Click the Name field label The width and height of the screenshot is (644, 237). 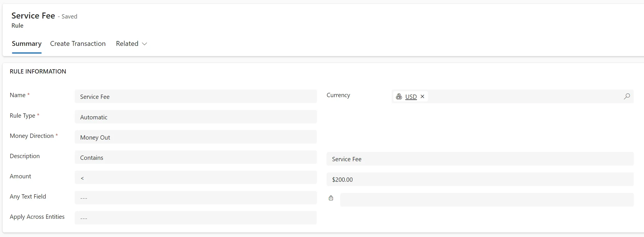(18, 95)
